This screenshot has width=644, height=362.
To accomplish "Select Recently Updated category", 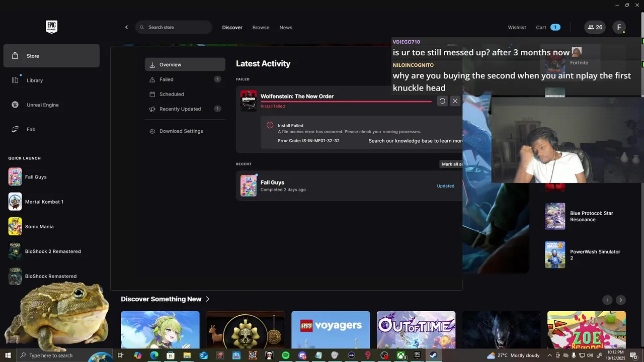I will pyautogui.click(x=185, y=109).
